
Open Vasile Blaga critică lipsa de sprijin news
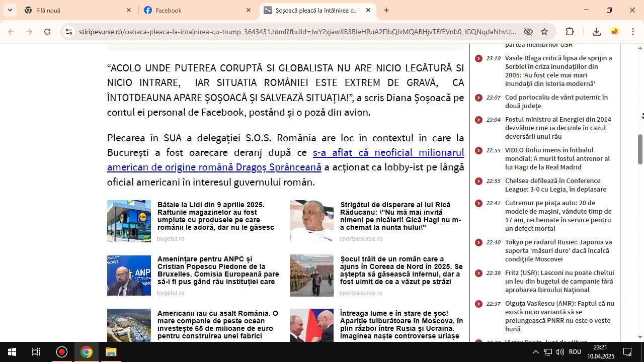pyautogui.click(x=558, y=71)
